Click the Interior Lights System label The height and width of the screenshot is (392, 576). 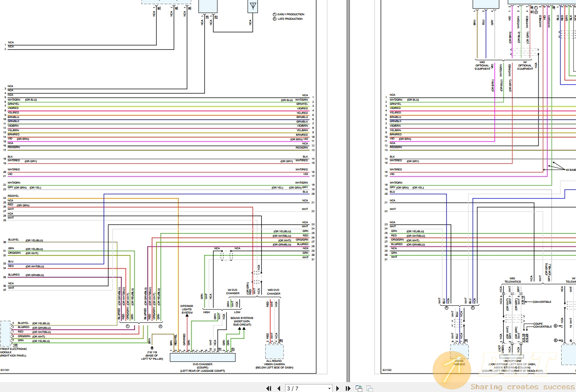(x=187, y=309)
